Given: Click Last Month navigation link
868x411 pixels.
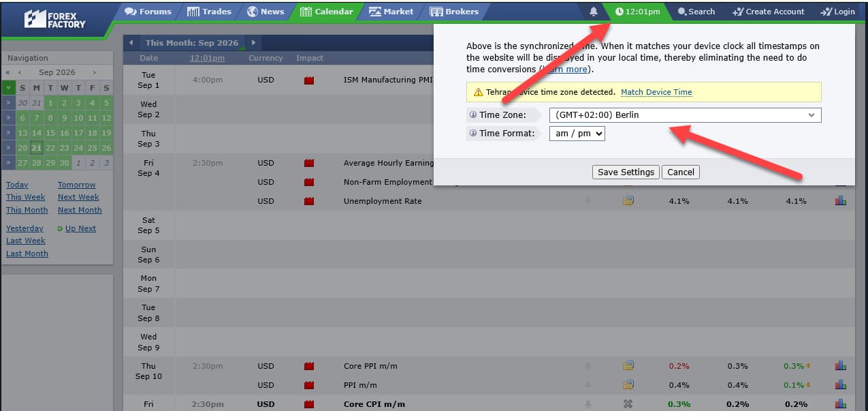Looking at the screenshot, I should pos(27,254).
